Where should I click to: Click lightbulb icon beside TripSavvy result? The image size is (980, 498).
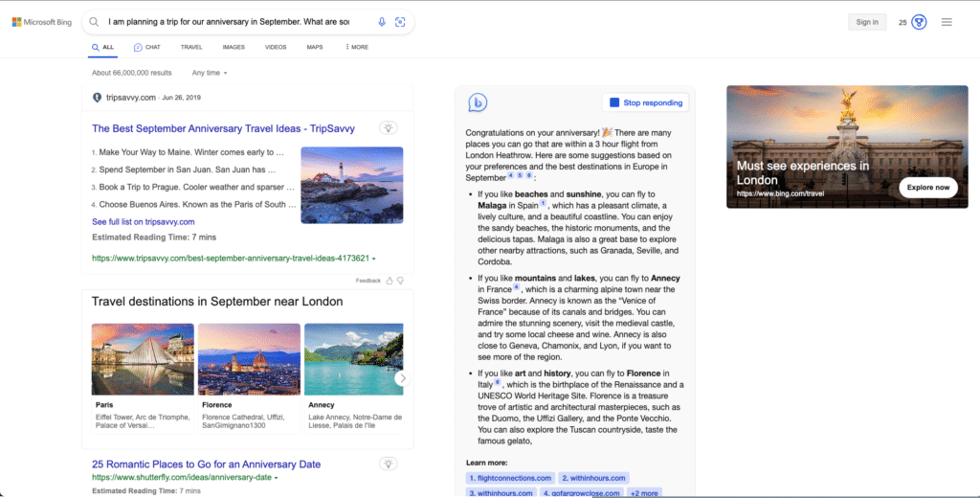click(389, 128)
